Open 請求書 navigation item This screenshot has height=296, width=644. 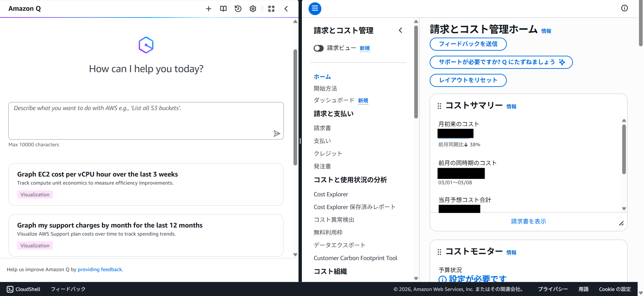[322, 128]
